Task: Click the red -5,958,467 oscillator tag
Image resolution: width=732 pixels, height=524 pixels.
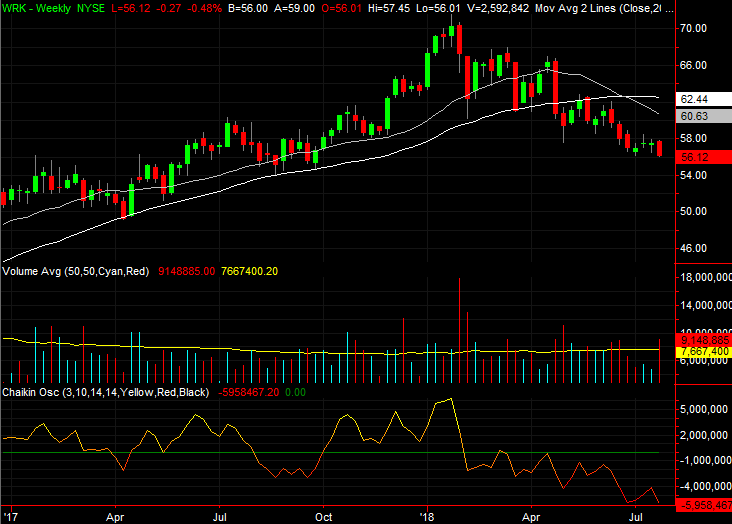Action: (704, 505)
